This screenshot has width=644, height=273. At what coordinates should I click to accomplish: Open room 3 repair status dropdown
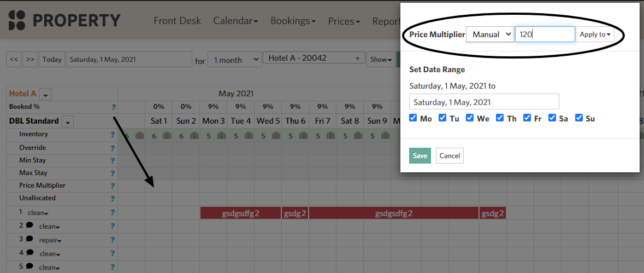(x=49, y=240)
